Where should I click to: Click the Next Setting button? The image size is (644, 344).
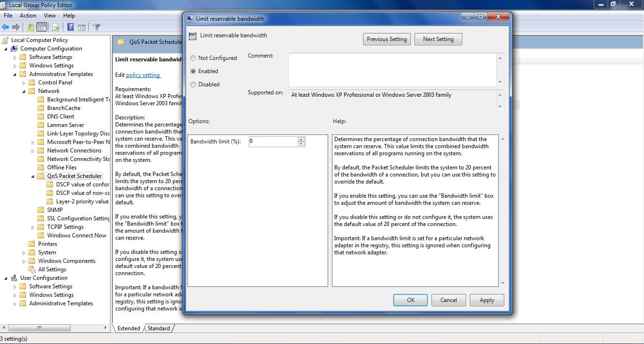click(438, 39)
